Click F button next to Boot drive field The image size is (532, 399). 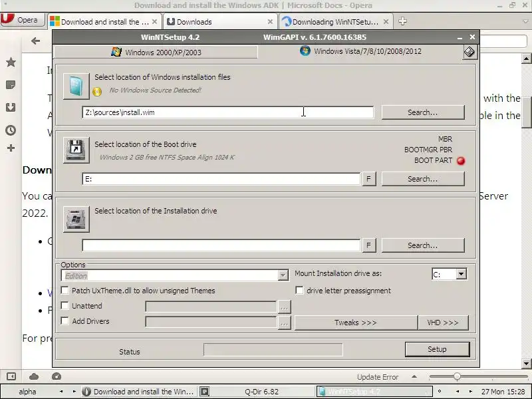pos(369,179)
